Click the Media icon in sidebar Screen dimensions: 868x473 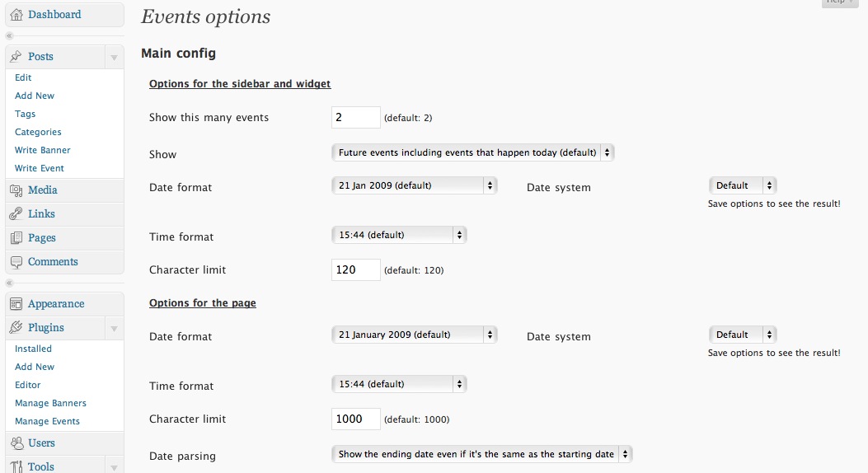click(x=16, y=190)
